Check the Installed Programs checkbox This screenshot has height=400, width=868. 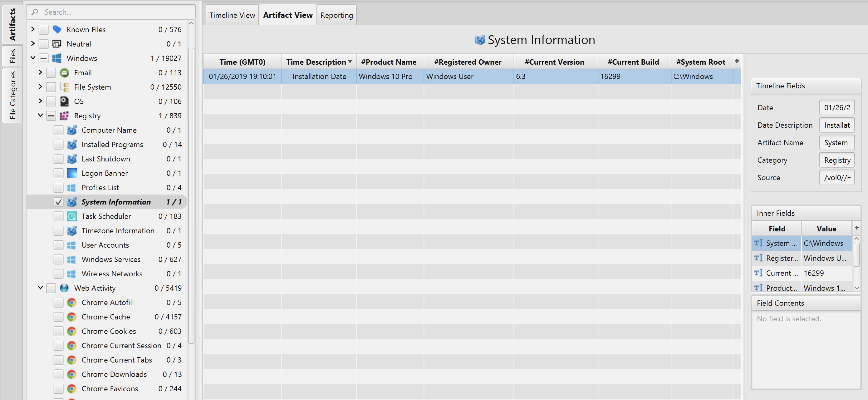tap(58, 145)
